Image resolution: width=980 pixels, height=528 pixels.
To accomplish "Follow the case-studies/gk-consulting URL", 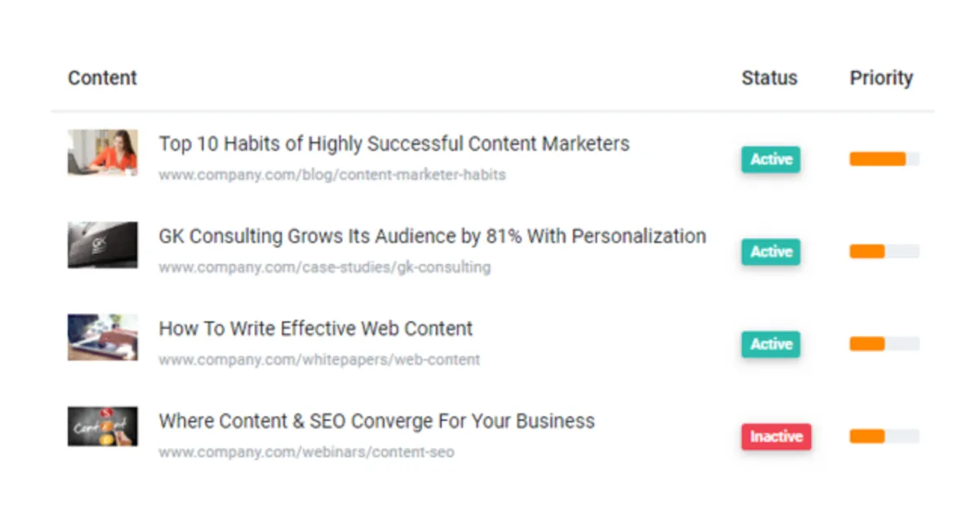I will [324, 267].
